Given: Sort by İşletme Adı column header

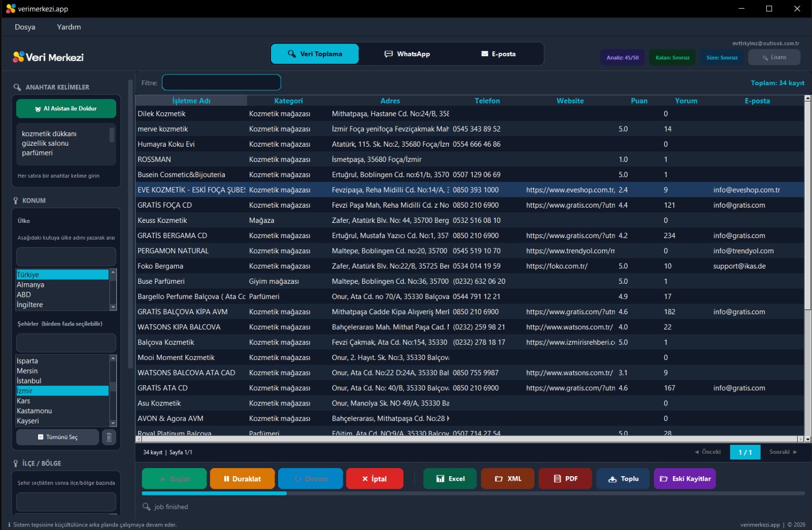Looking at the screenshot, I should coord(191,101).
